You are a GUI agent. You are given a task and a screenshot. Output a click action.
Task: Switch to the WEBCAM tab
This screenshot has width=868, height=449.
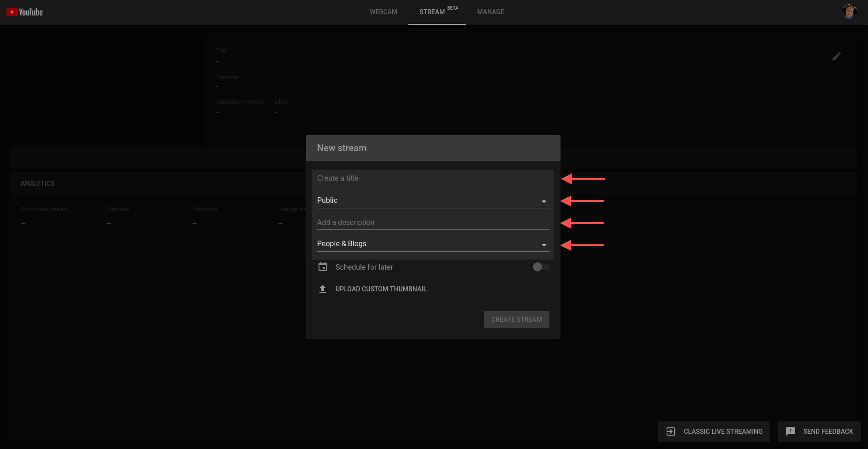point(383,12)
